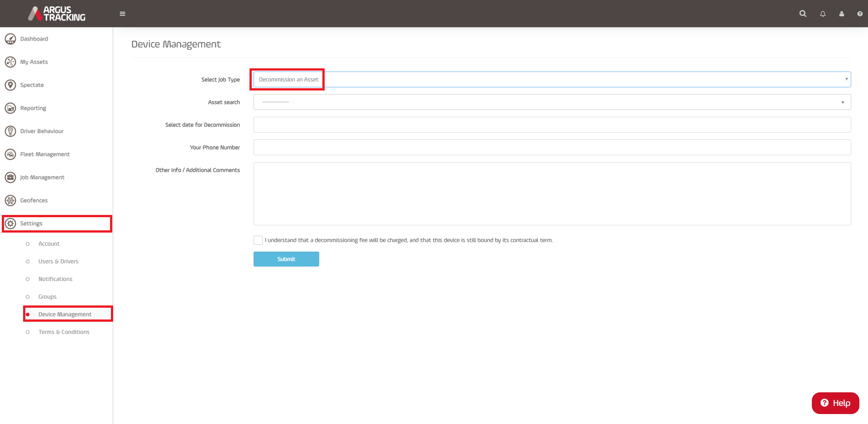Open Users & Drivers submenu item

click(x=58, y=262)
